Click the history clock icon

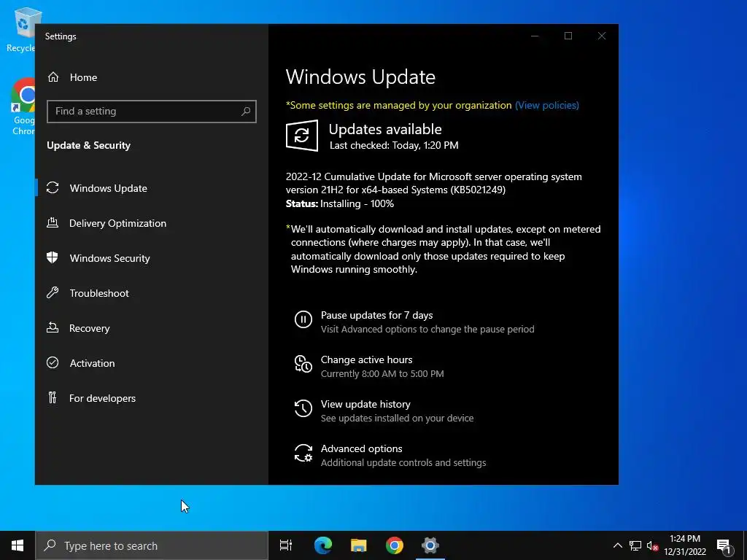(x=303, y=408)
